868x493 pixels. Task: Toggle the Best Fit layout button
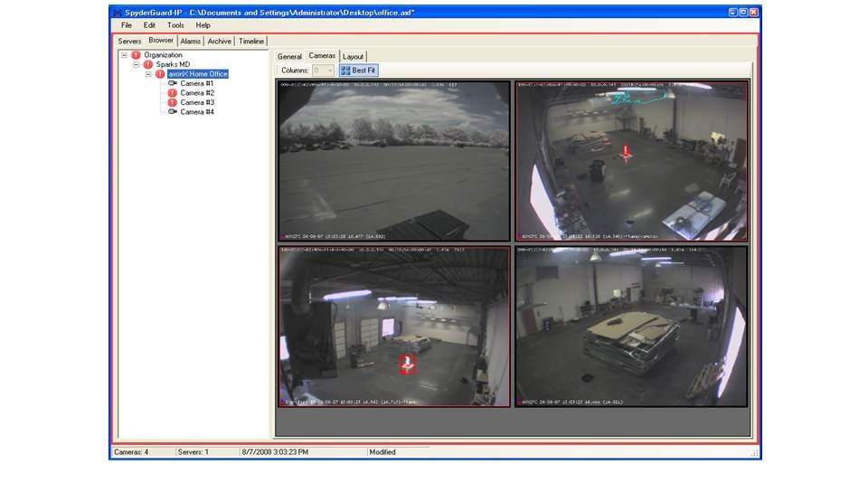[x=359, y=70]
